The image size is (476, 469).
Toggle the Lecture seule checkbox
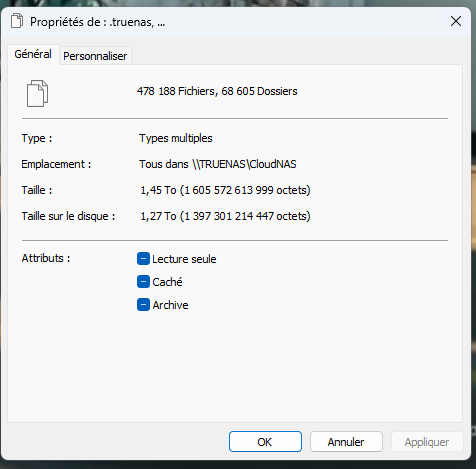[143, 259]
